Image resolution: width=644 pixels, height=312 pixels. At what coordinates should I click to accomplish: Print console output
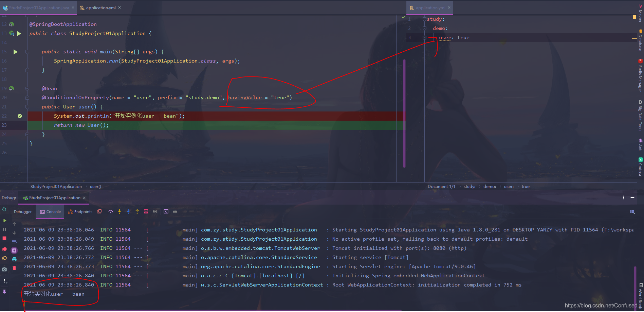point(14,259)
